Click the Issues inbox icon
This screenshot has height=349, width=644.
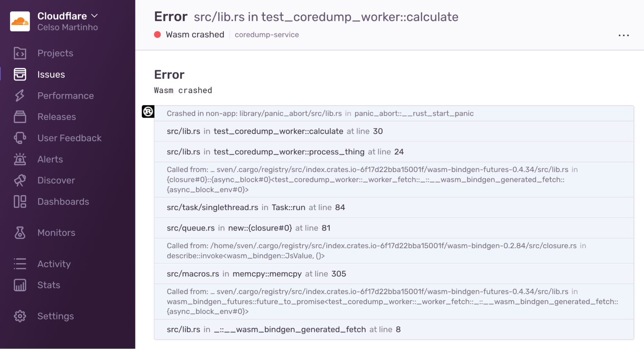[x=20, y=74]
